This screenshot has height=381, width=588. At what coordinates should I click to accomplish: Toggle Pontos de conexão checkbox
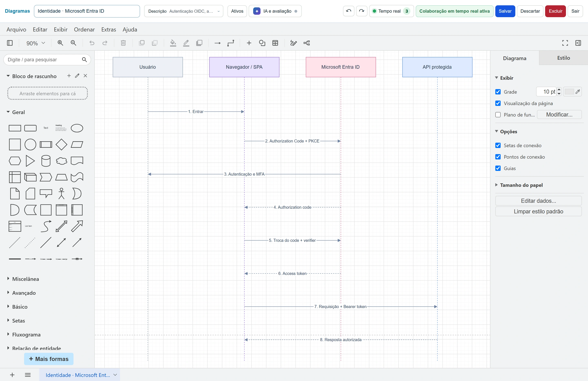point(498,157)
